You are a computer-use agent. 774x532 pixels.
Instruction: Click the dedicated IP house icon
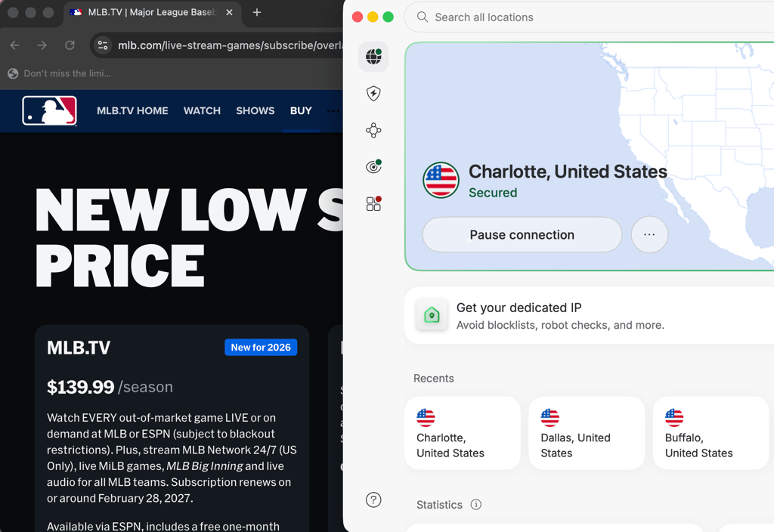tap(432, 315)
